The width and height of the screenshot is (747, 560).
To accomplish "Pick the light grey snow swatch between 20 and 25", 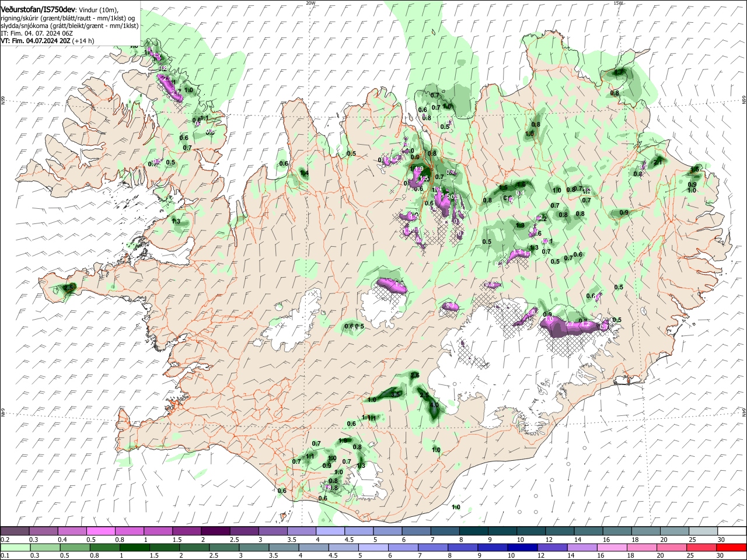I will click(x=674, y=531).
